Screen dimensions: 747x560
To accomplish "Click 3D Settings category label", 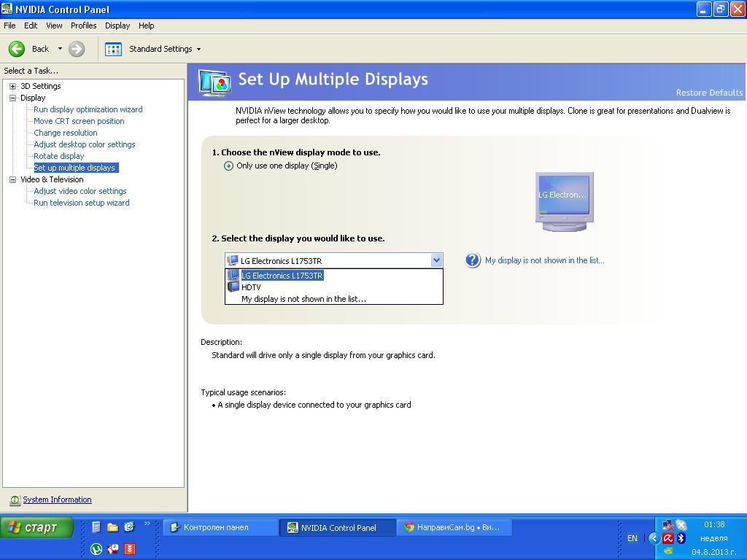I will pos(41,86).
